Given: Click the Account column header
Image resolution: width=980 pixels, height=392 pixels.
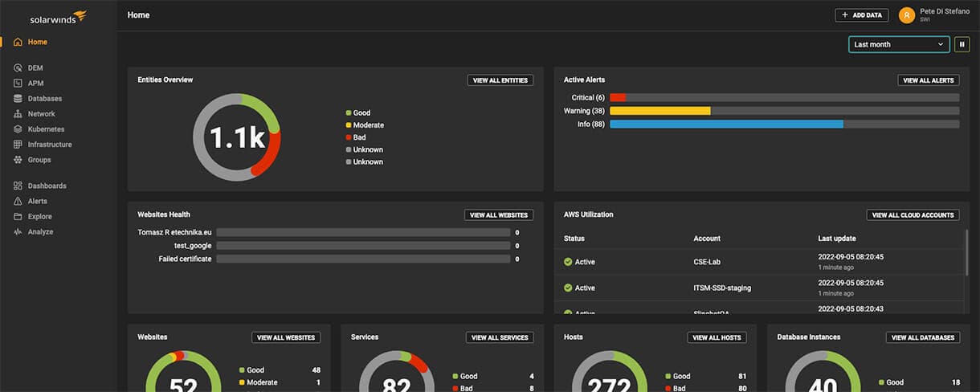Looking at the screenshot, I should [707, 239].
